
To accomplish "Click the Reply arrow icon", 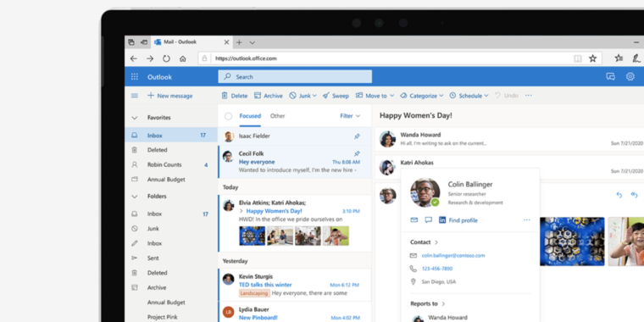I will 619,195.
